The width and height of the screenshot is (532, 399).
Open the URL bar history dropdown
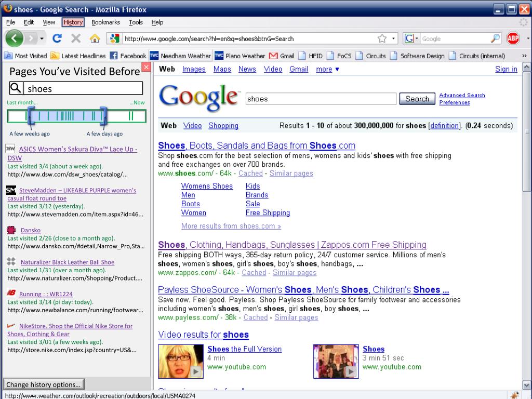pyautogui.click(x=393, y=38)
